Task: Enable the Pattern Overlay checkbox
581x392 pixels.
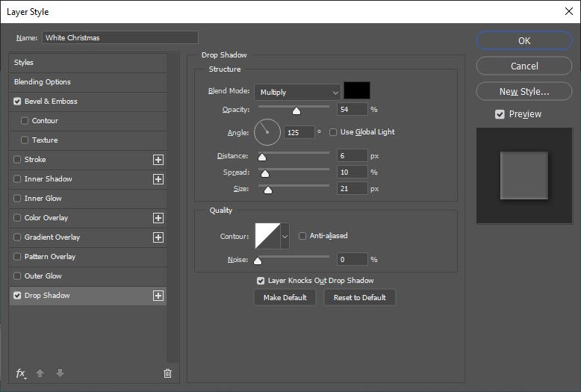Action: [17, 256]
